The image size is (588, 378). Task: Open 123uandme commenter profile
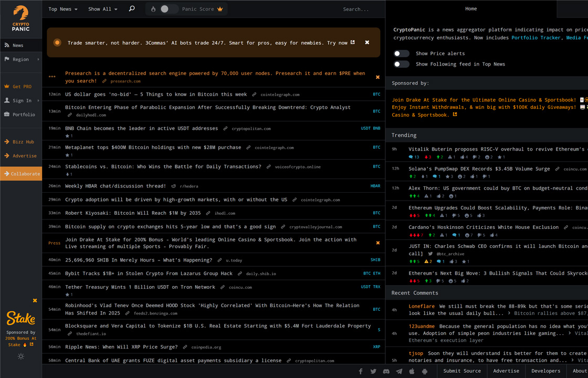pos(422,326)
